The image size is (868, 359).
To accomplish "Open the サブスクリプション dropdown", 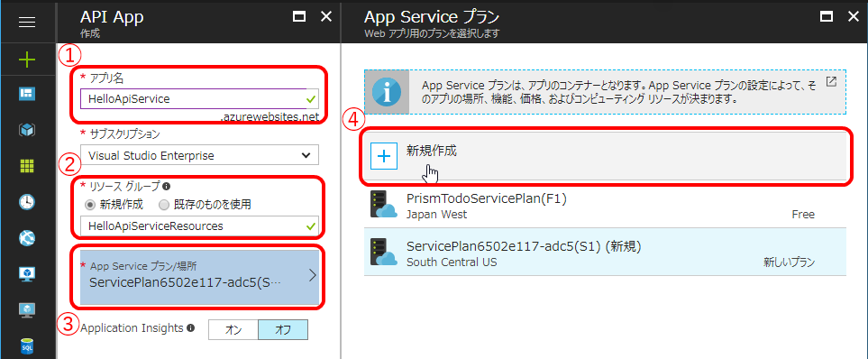I will click(x=199, y=155).
